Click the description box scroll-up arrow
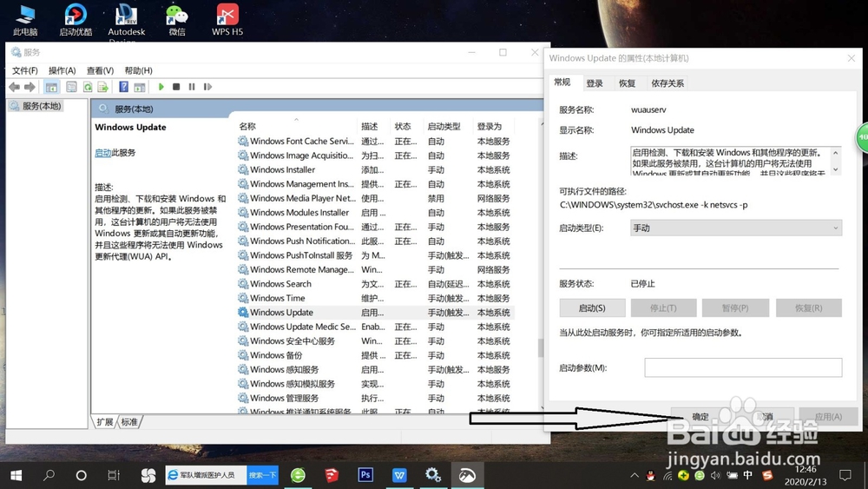Image resolution: width=868 pixels, height=489 pixels. 835,153
